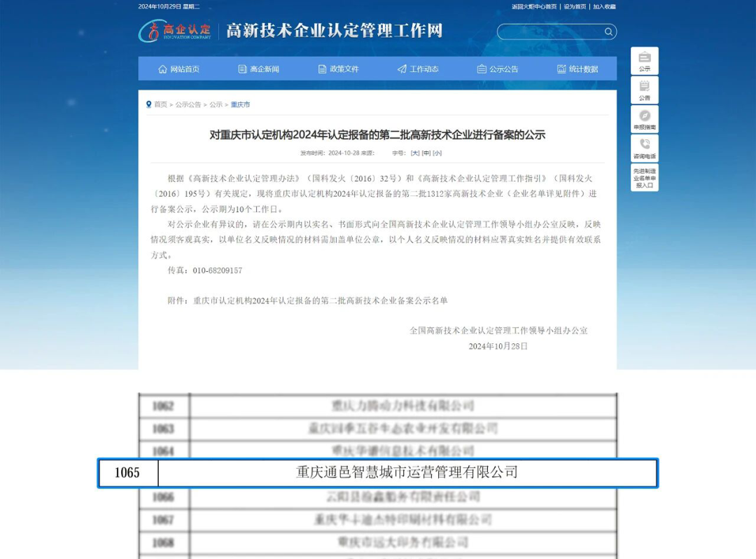Click 加入收藏 link at top
The height and width of the screenshot is (559, 756).
(604, 6)
